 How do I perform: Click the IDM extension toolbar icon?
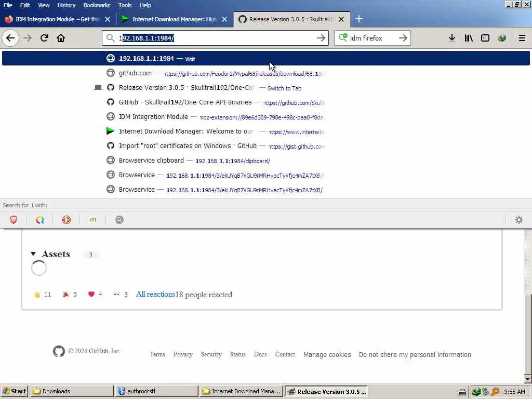pos(502,38)
